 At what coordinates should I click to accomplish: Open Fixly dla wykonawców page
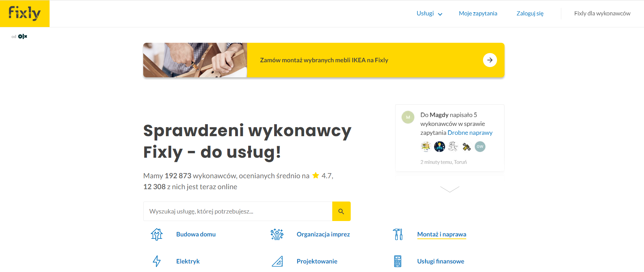602,14
